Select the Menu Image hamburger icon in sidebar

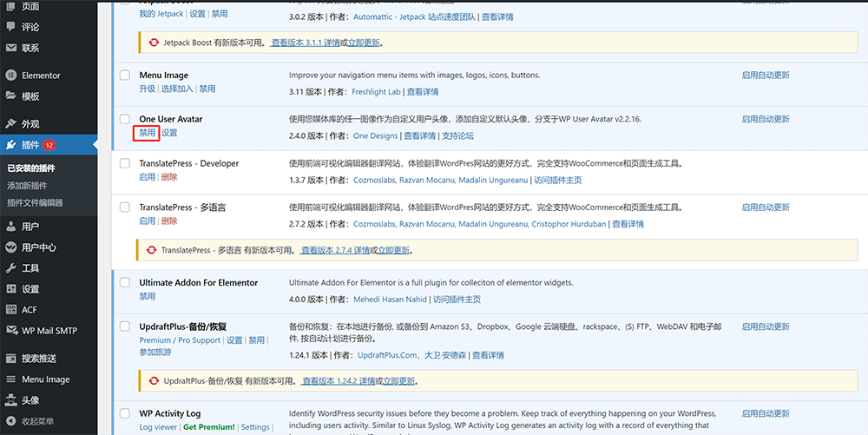point(10,379)
